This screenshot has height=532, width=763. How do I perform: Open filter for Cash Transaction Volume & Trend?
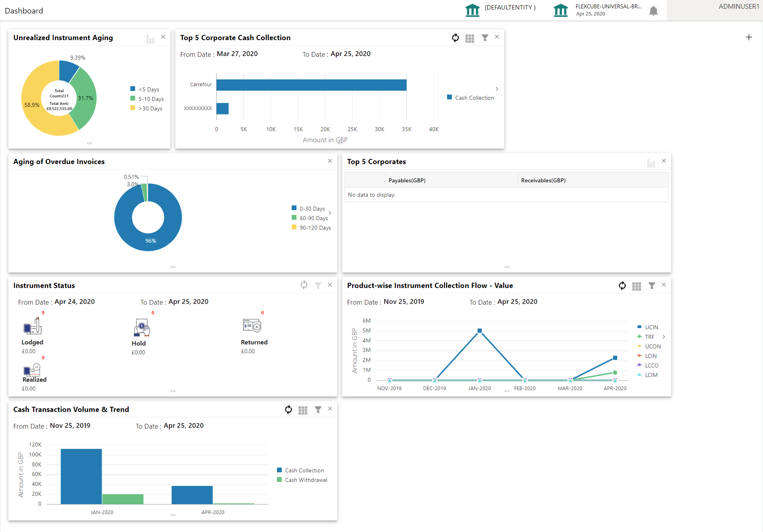click(x=318, y=410)
